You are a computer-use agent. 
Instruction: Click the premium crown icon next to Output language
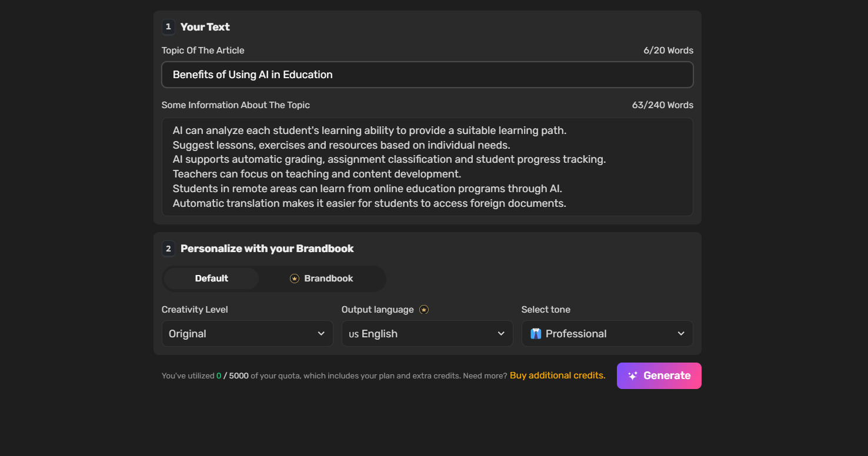pyautogui.click(x=424, y=310)
